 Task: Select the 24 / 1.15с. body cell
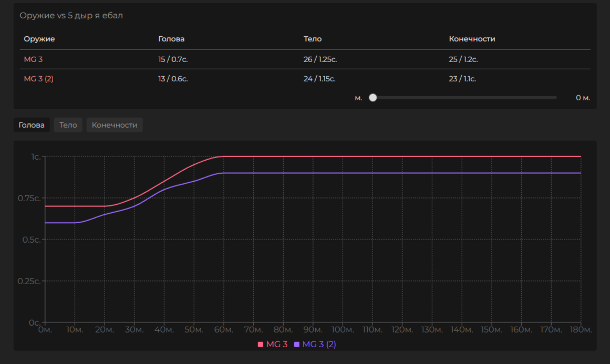319,79
